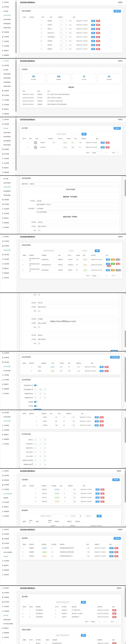This screenshot has height=644, width=126.
Task: Click plus icon for 免费置顶次数/月
Action: (45, 398)
